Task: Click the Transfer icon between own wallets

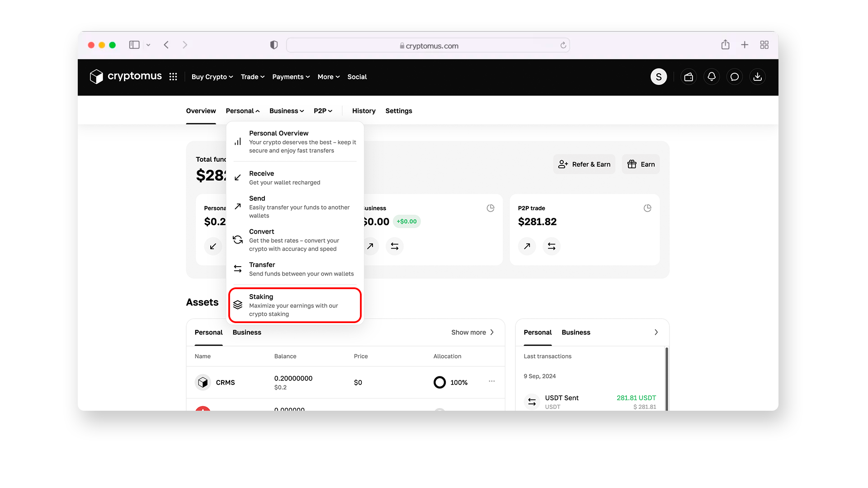Action: tap(238, 268)
